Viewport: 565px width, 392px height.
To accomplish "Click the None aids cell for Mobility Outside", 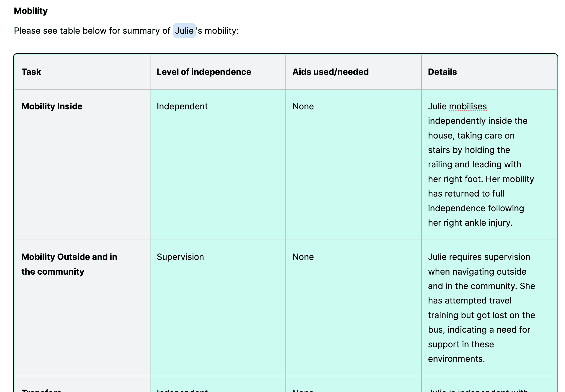I will 303,257.
